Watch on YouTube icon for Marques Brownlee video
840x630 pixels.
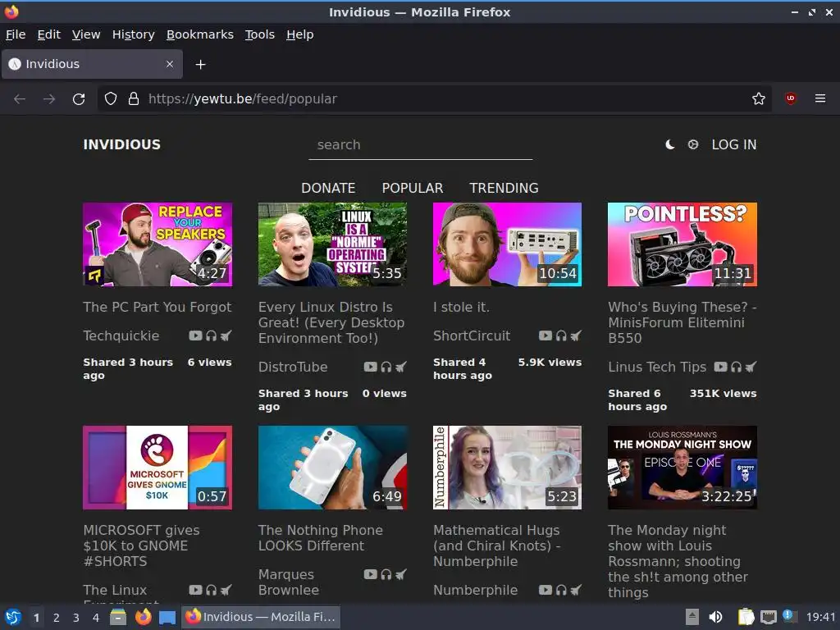(370, 574)
